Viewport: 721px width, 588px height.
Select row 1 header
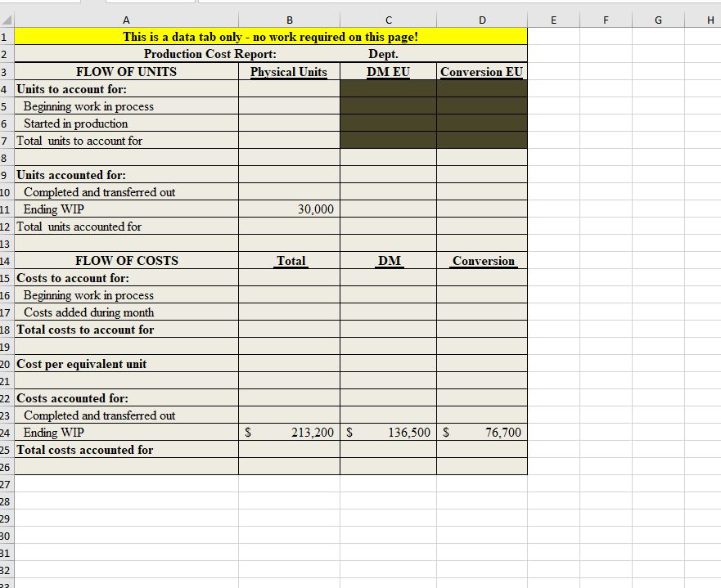[7, 37]
